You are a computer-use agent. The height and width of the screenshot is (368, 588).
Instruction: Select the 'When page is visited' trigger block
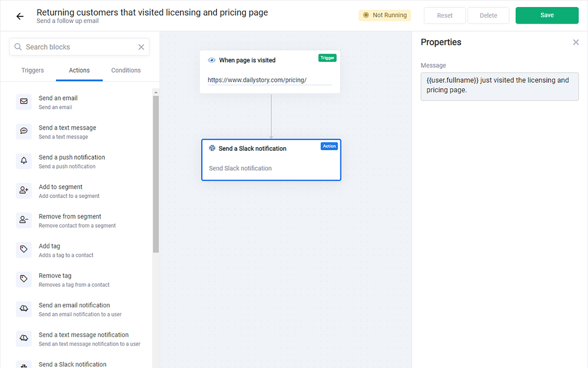270,72
